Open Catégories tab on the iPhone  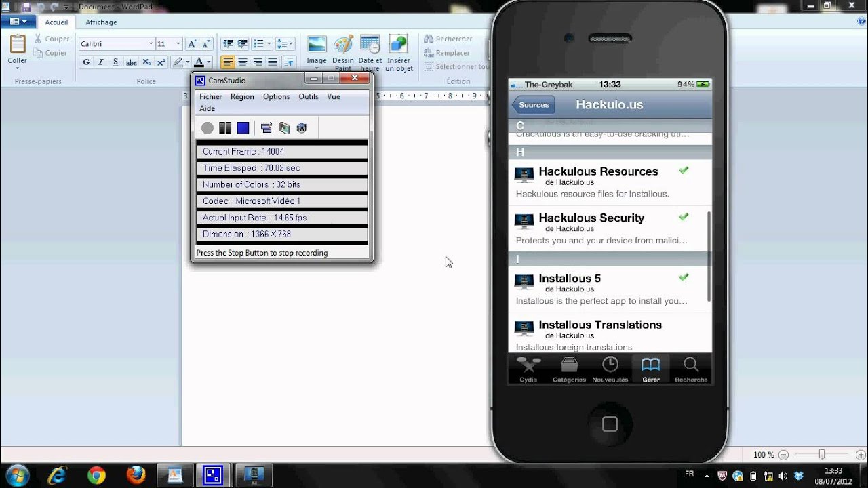point(569,369)
